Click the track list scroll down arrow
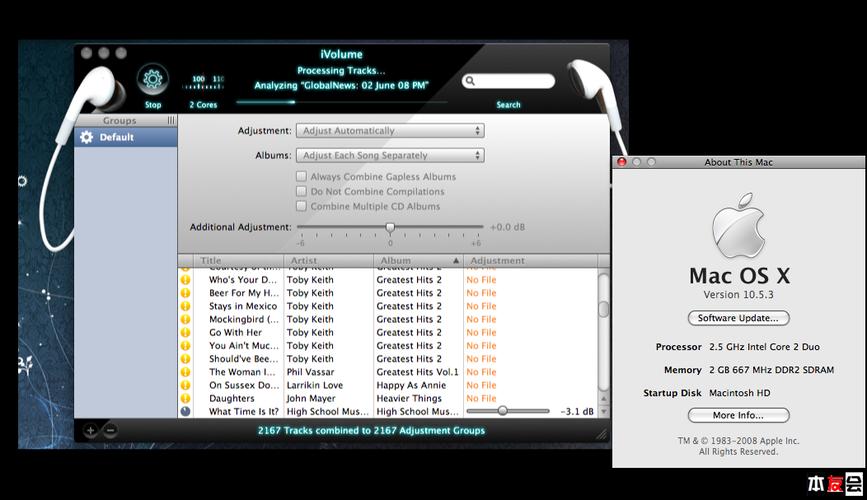The width and height of the screenshot is (867, 500). point(603,412)
